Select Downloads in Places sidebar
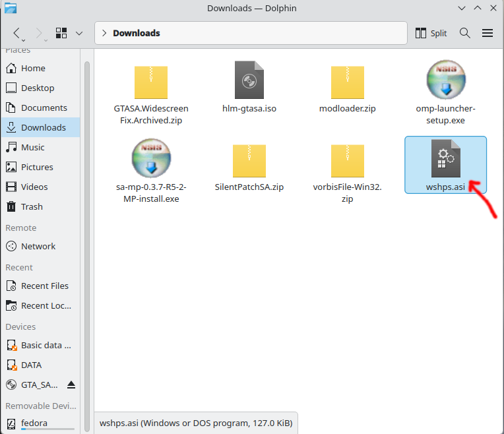The width and height of the screenshot is (504, 434). [40, 127]
